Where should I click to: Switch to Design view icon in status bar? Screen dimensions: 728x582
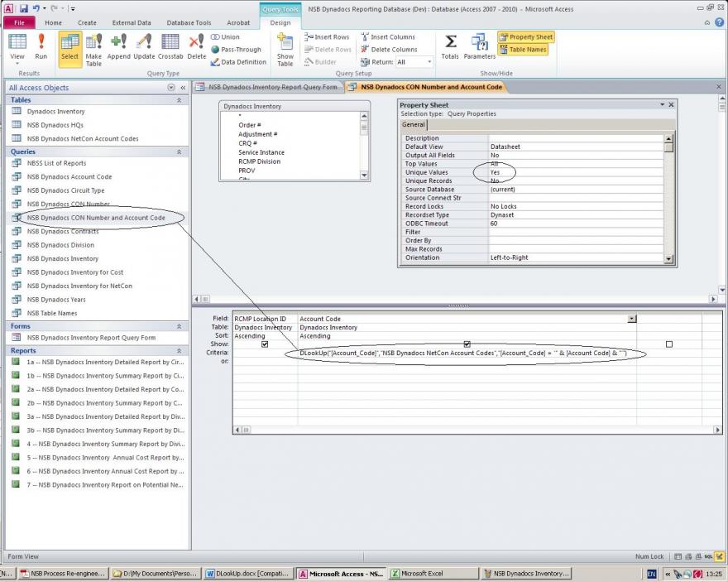pos(719,556)
